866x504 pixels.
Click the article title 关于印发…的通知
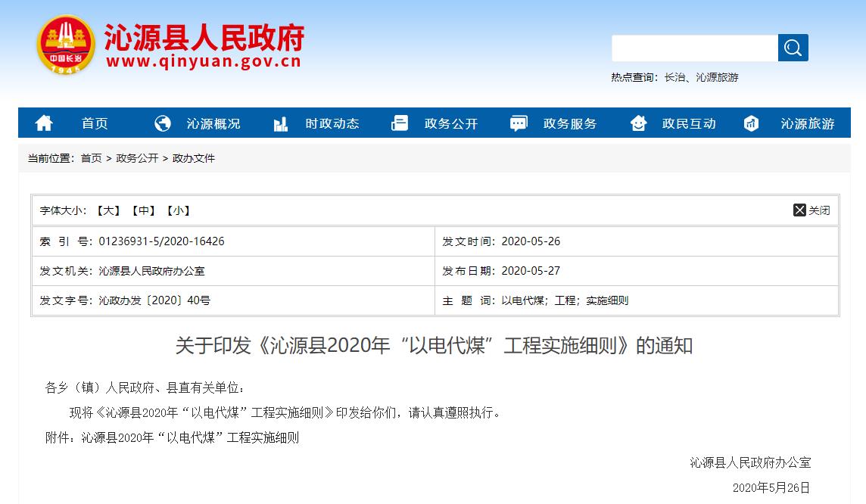click(x=434, y=346)
